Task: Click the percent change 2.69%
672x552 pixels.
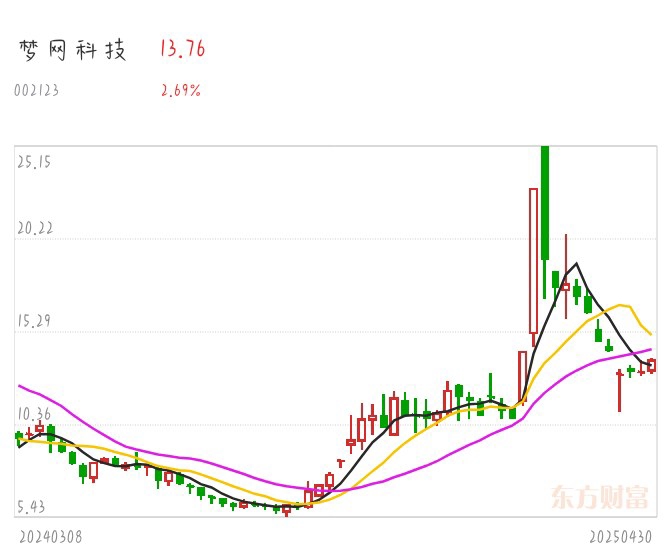Action: click(181, 90)
